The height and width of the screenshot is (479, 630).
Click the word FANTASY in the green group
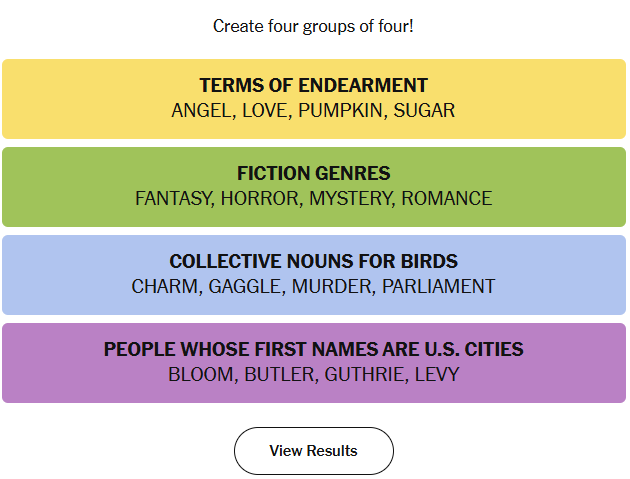[x=173, y=199]
